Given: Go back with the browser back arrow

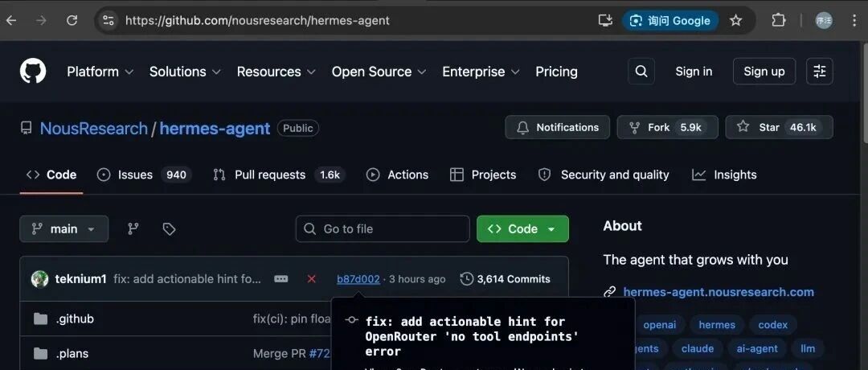Looking at the screenshot, I should click(x=11, y=20).
